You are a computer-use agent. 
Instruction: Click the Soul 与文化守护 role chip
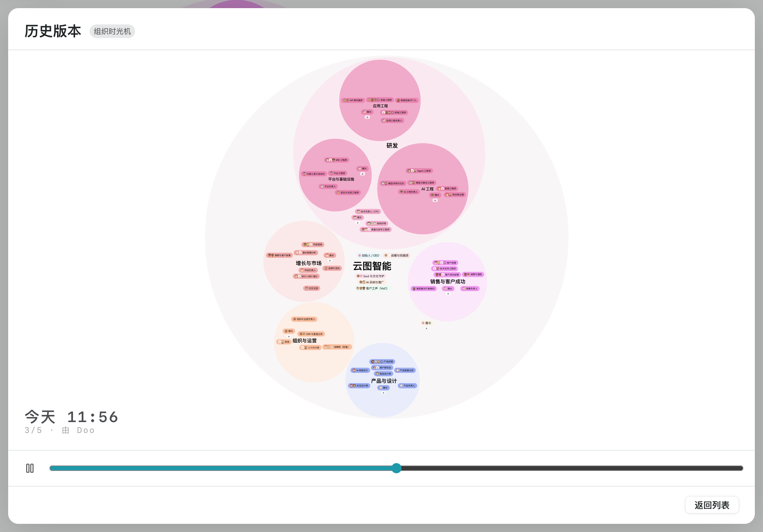(x=371, y=276)
